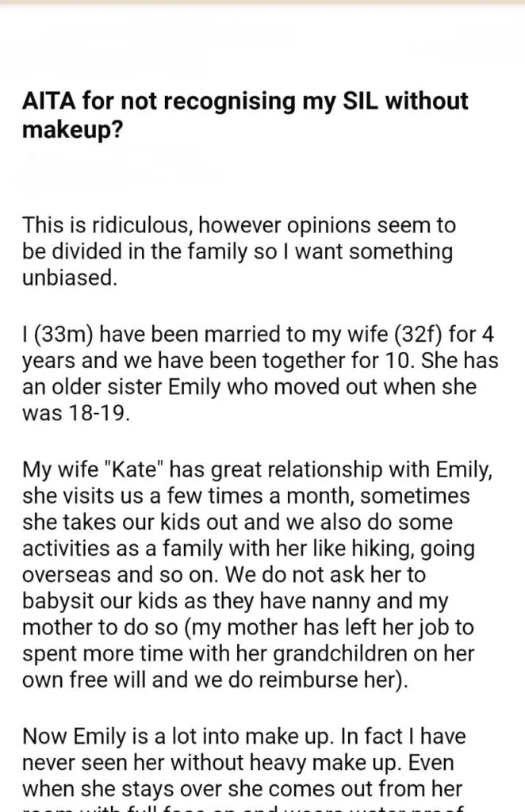Open the post title about SIL without makeup

[x=245, y=114]
